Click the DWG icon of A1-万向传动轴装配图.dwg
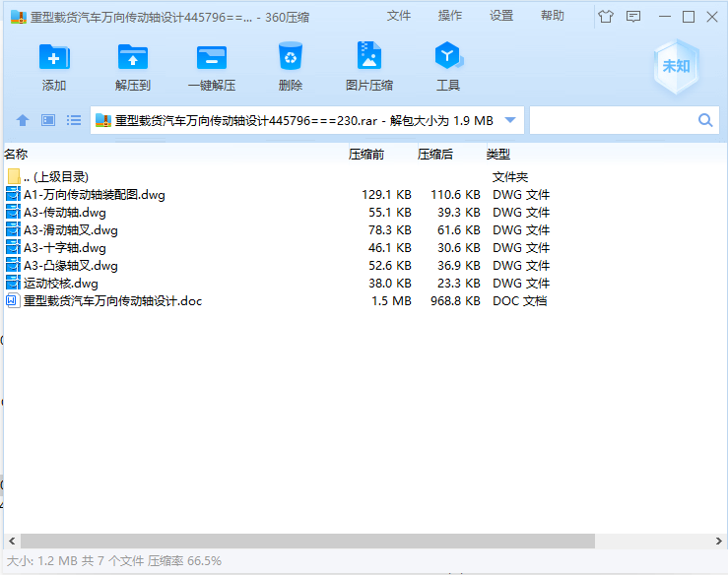Image resolution: width=728 pixels, height=575 pixels. pyautogui.click(x=13, y=194)
